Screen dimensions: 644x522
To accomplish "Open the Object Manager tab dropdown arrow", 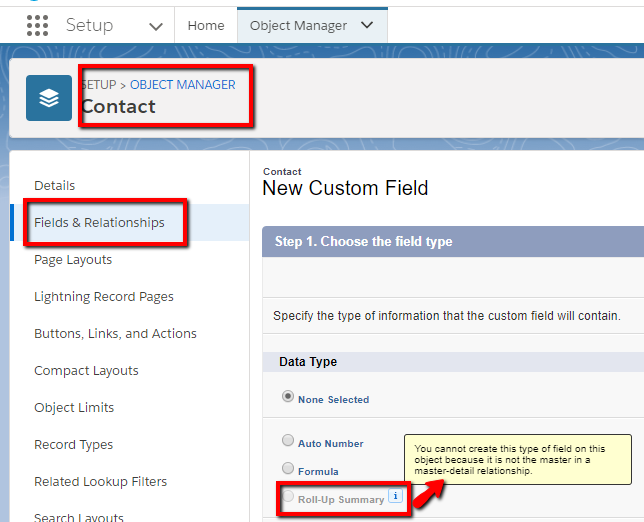I will [x=367, y=25].
